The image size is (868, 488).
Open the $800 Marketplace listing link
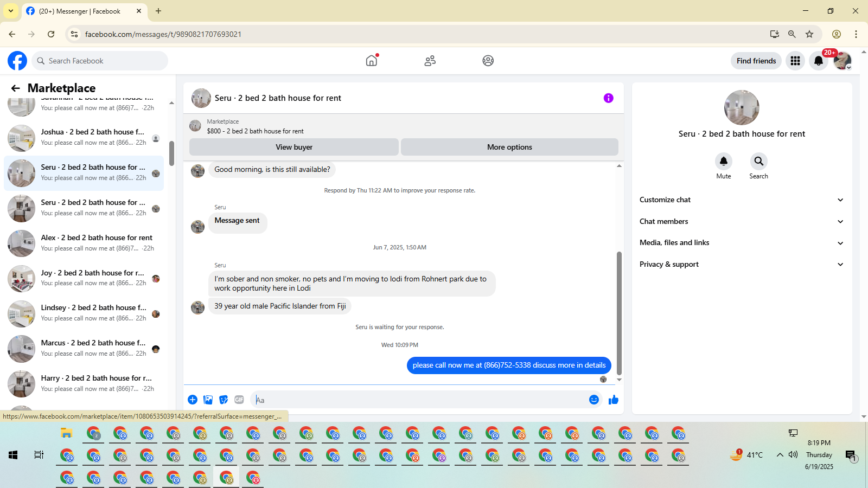[x=255, y=131]
